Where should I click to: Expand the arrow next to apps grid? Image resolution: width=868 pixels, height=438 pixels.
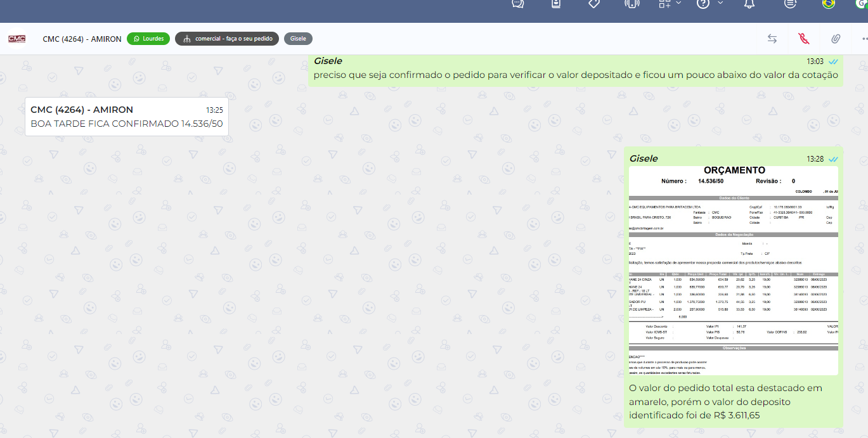[x=679, y=4]
